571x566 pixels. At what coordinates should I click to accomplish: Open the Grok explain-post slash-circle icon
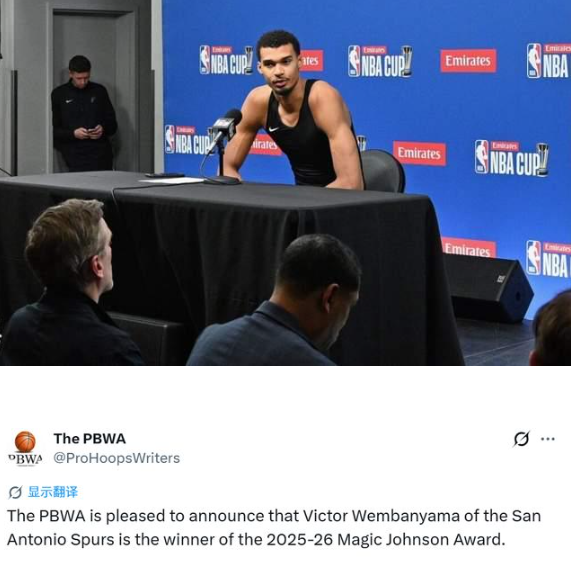[x=521, y=439]
